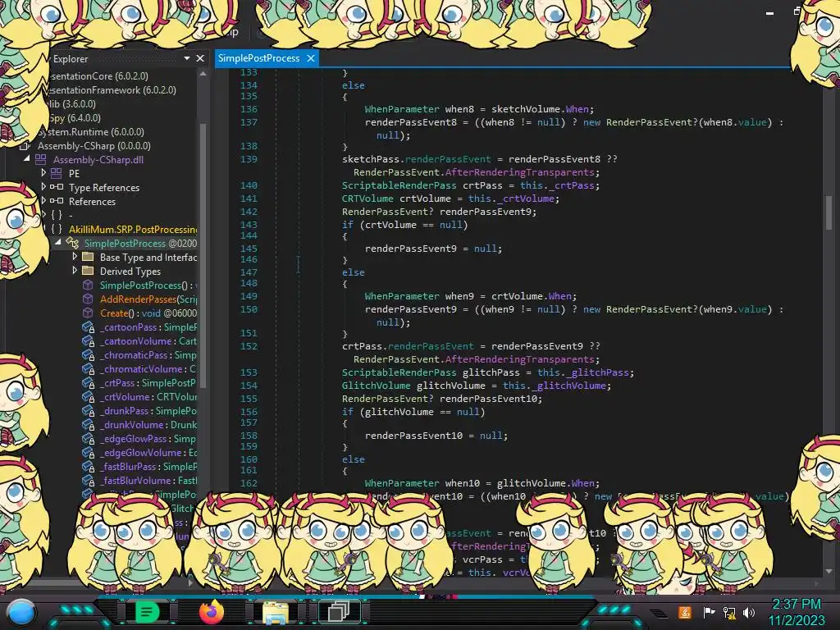The height and width of the screenshot is (630, 840).
Task: Expand the '-' empty namespace node
Action: [x=44, y=214]
